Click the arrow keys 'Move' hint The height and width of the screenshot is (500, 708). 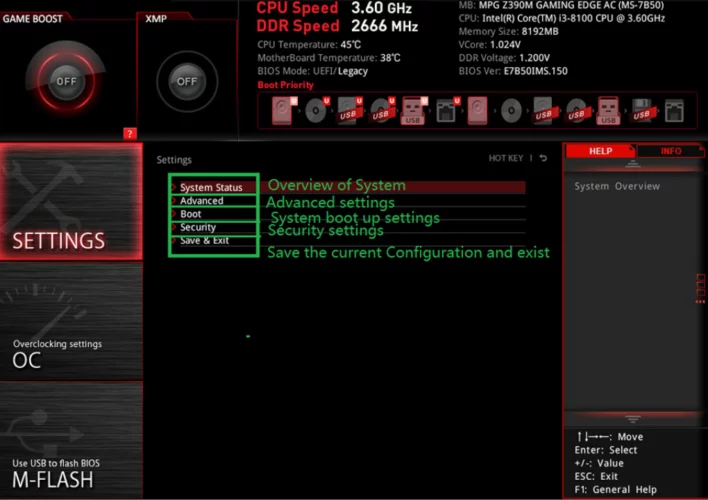(610, 437)
